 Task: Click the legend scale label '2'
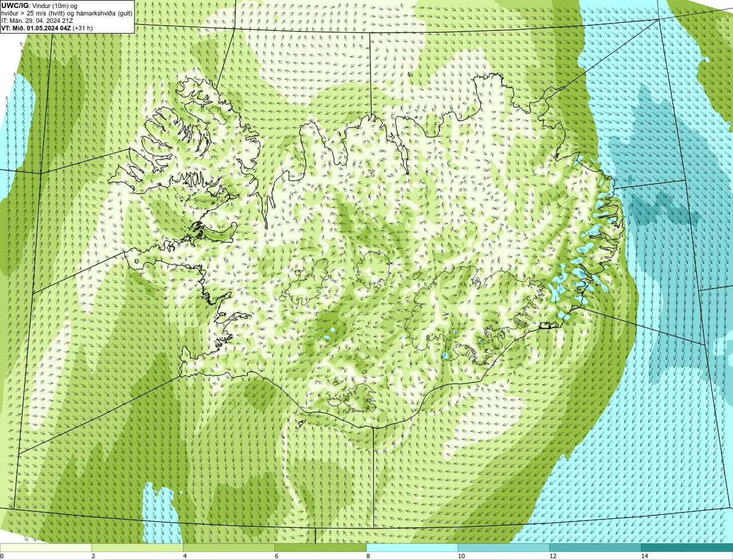coord(93,556)
